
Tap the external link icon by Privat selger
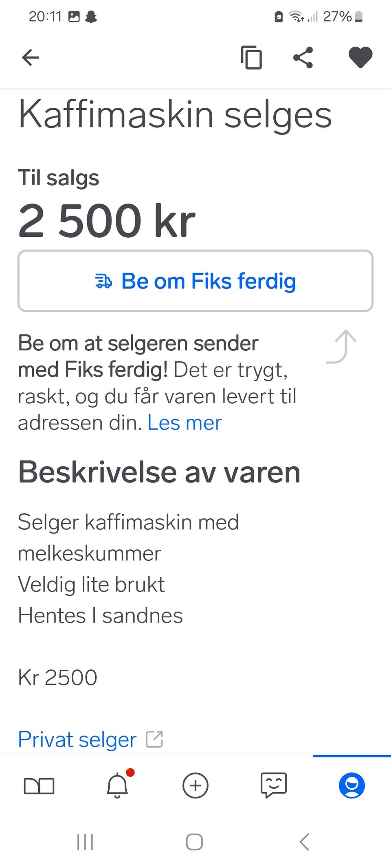click(155, 739)
